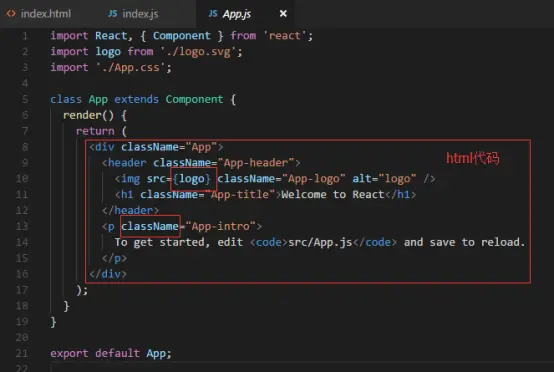554x372 pixels.
Task: Click 'export default App;' line
Action: click(x=111, y=353)
